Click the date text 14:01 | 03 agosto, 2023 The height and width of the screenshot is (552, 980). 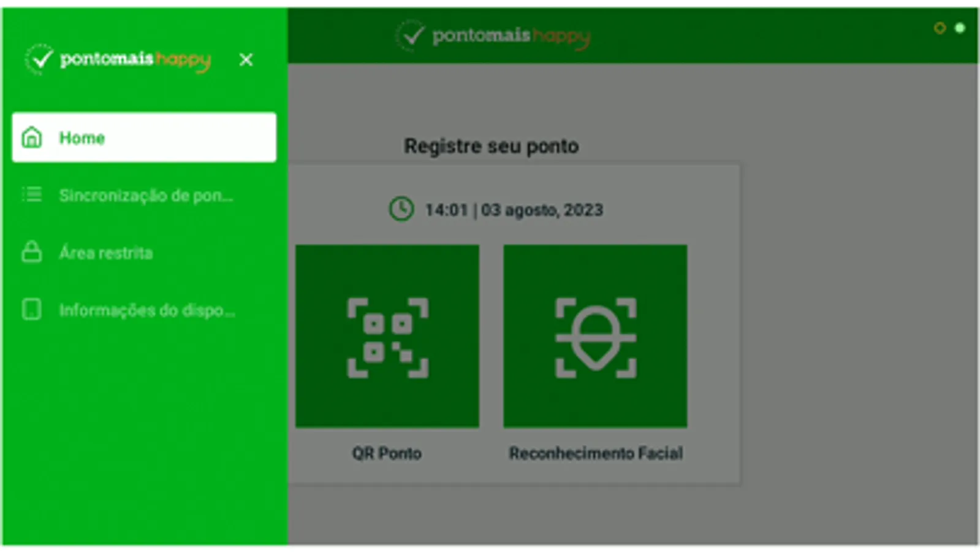[514, 210]
